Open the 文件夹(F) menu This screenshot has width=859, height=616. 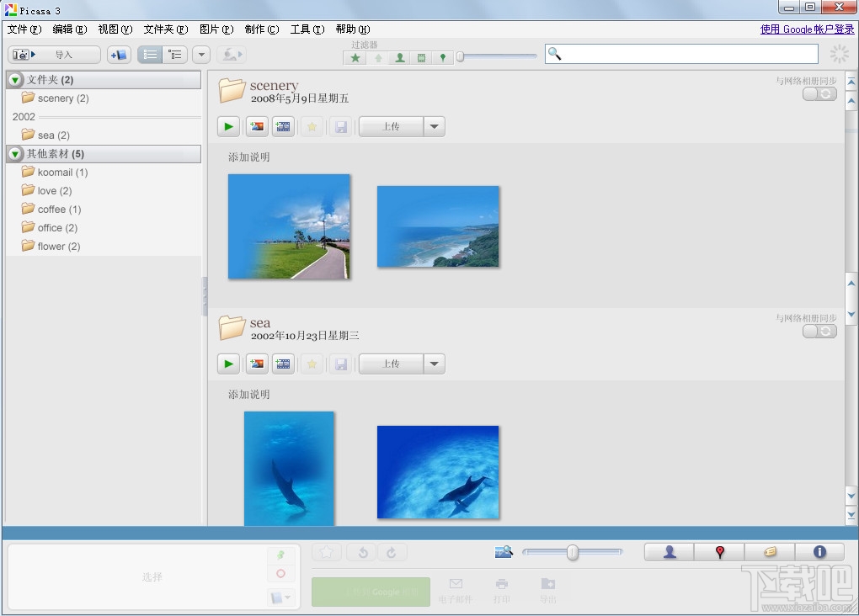pos(165,29)
